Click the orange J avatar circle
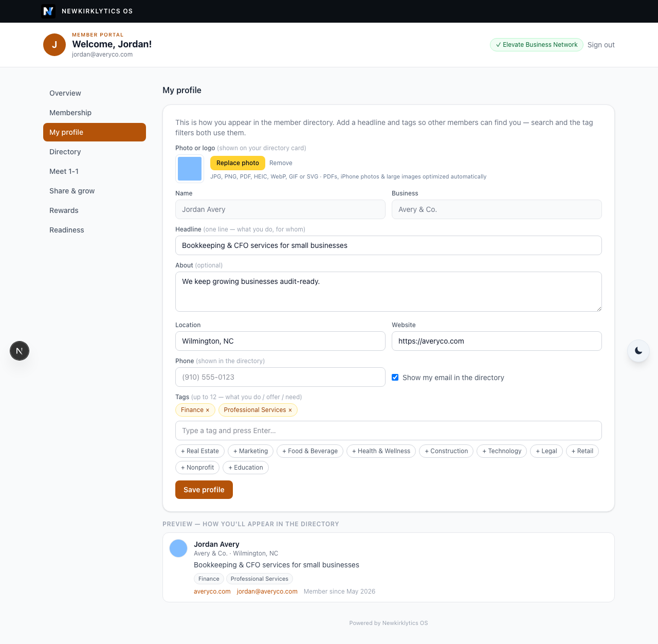This screenshot has width=658, height=644. tap(54, 45)
